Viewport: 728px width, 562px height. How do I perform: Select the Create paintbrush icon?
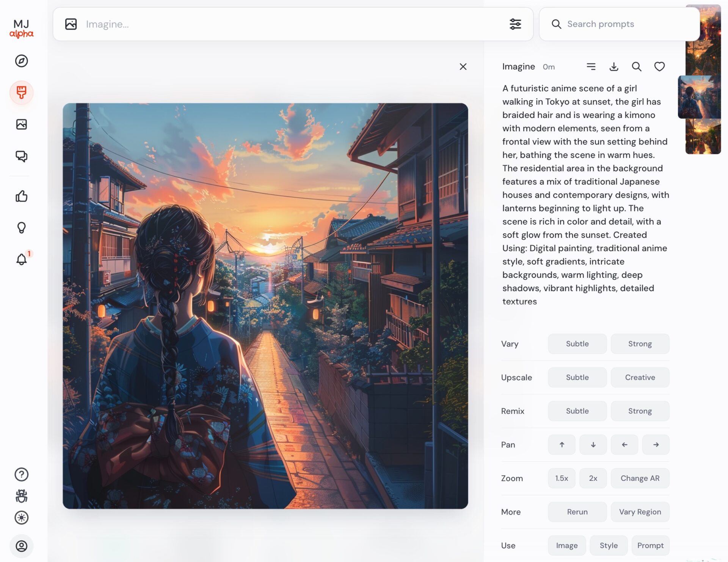click(22, 92)
